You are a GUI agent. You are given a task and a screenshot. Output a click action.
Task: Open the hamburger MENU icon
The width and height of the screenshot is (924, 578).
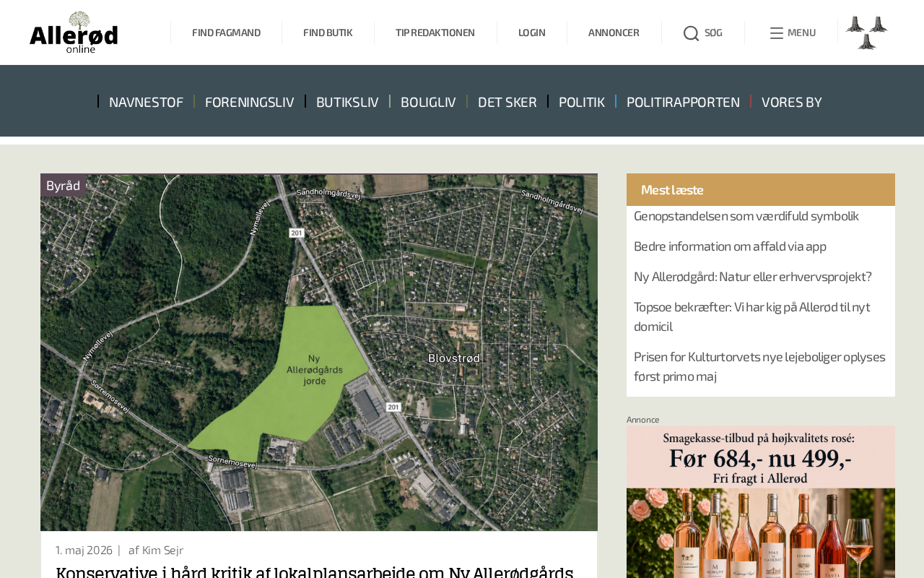(777, 33)
